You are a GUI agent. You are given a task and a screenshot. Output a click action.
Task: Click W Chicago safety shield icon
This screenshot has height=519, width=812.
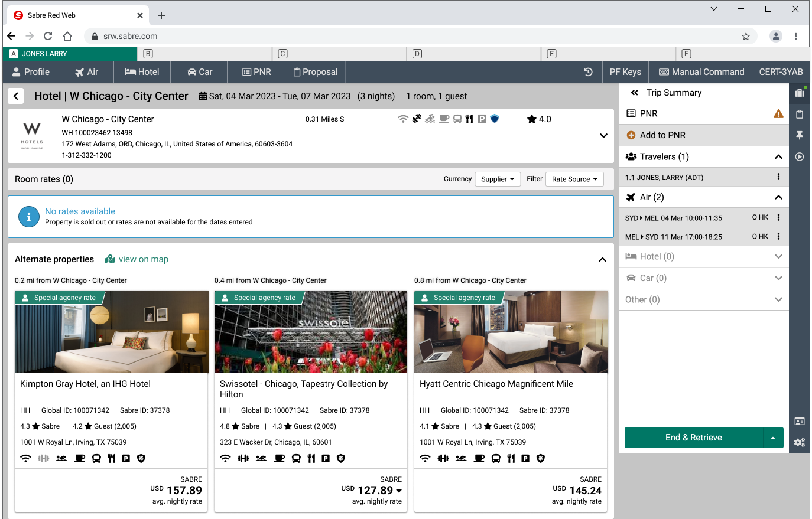click(495, 119)
